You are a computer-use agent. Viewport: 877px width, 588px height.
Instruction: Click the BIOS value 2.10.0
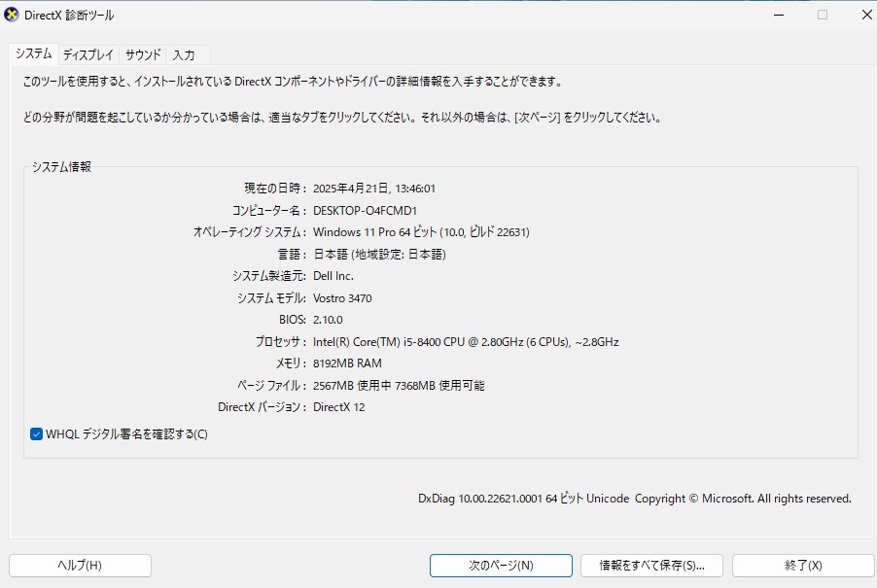[328, 320]
